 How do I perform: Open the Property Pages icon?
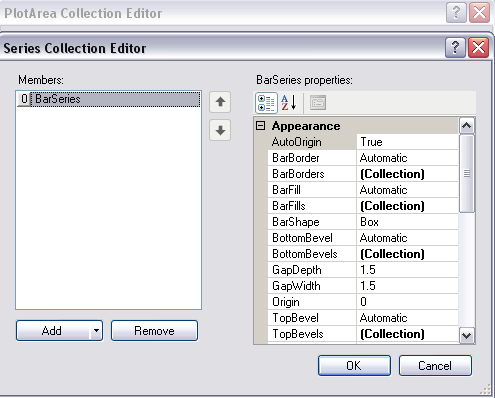[318, 103]
